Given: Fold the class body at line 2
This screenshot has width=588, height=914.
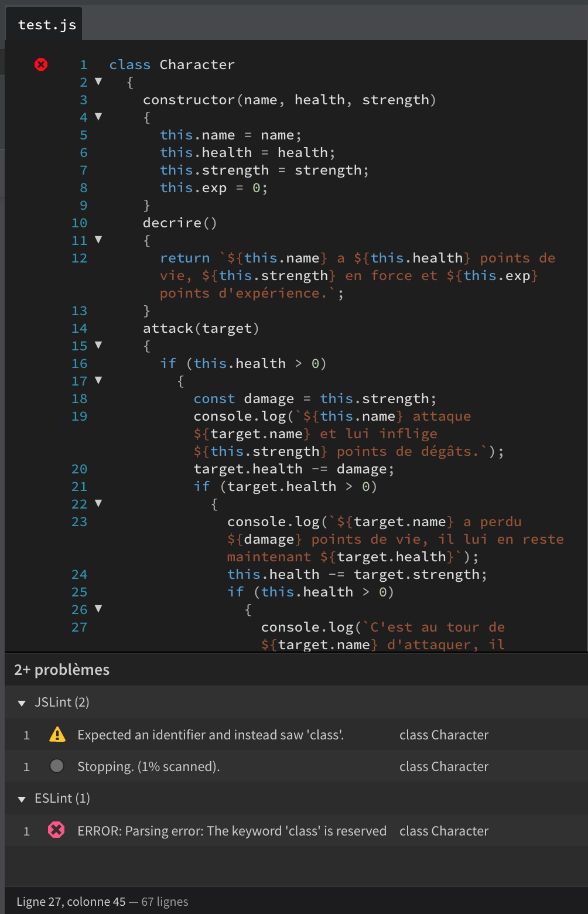Looking at the screenshot, I should 98,82.
